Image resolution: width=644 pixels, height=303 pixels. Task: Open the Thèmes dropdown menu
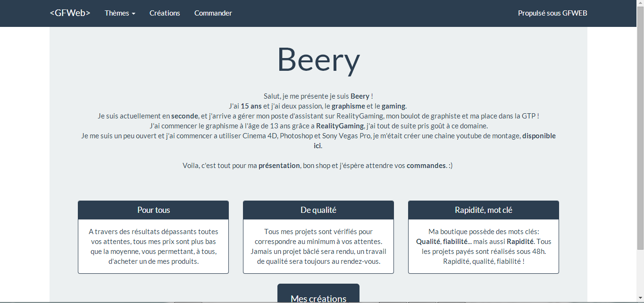point(120,13)
